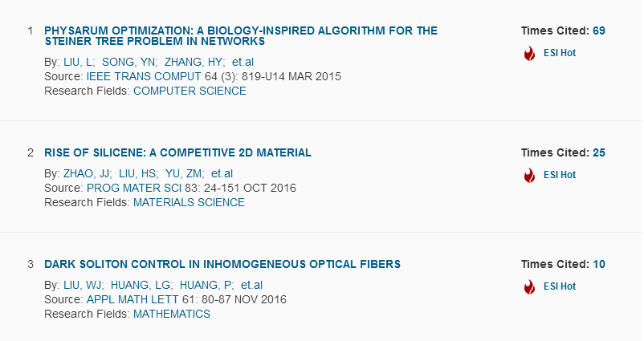The image size is (644, 341).
Task: Open Rise of Silicene paper title
Action: click(x=177, y=152)
